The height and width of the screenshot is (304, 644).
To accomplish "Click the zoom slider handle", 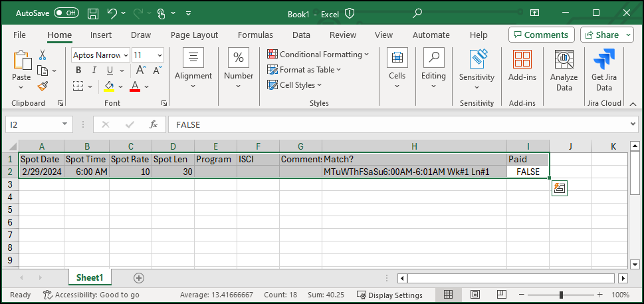I will 561,295.
